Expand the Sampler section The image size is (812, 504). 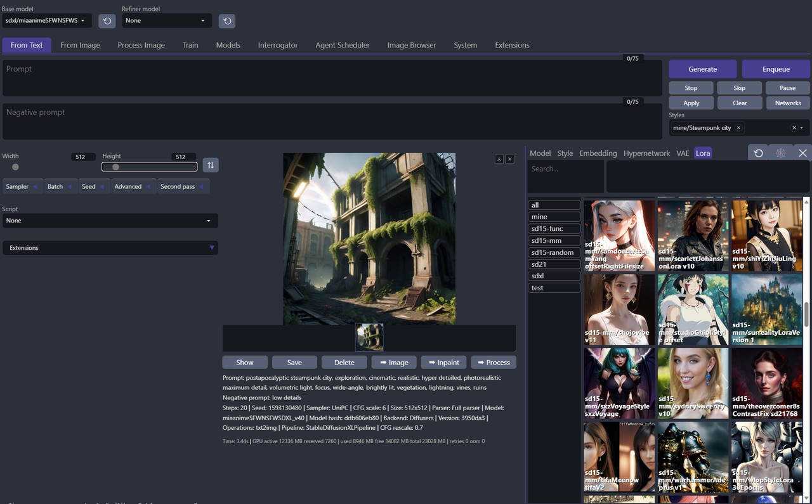(x=23, y=186)
